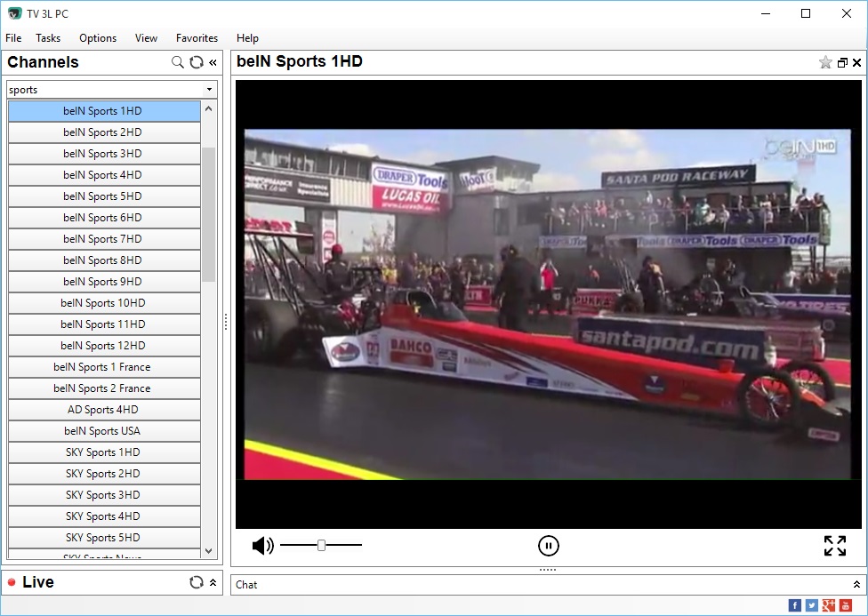Pause the video playback
Image resolution: width=868 pixels, height=616 pixels.
tap(549, 546)
